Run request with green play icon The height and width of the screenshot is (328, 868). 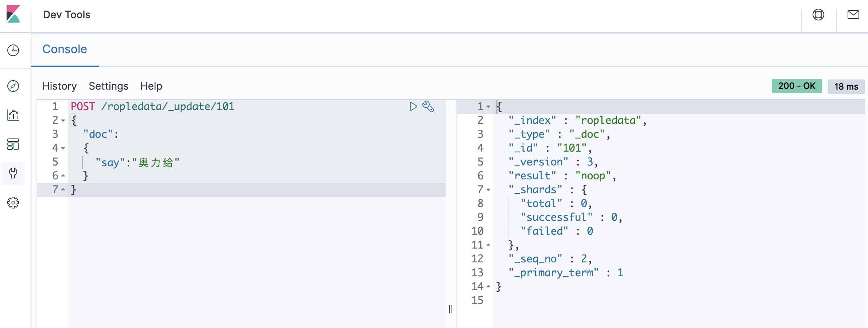tap(413, 106)
